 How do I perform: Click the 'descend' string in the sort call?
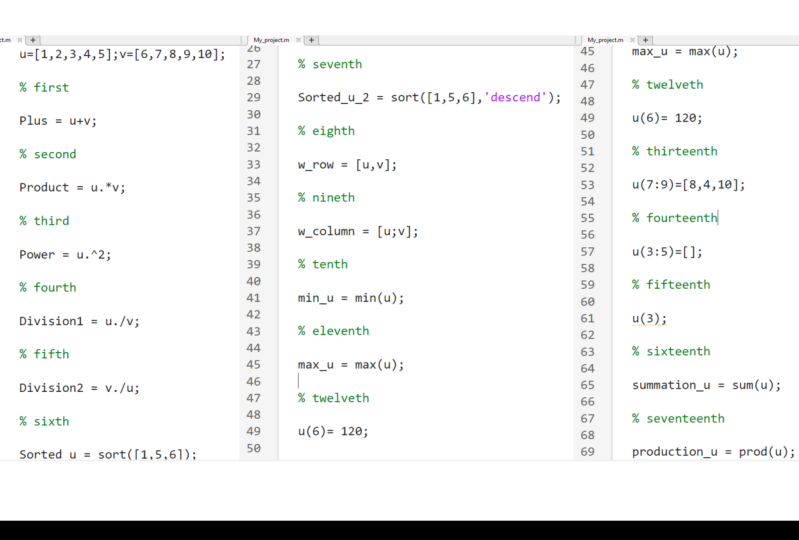click(515, 98)
